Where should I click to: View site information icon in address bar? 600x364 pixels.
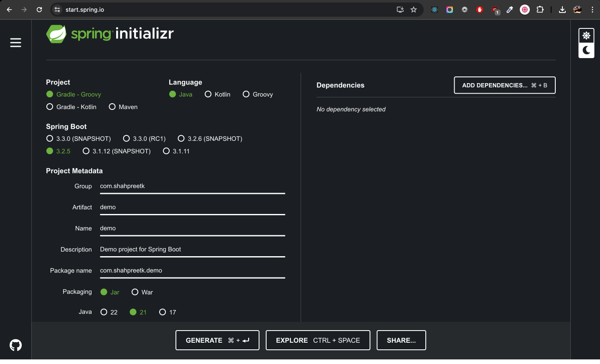[x=58, y=10]
